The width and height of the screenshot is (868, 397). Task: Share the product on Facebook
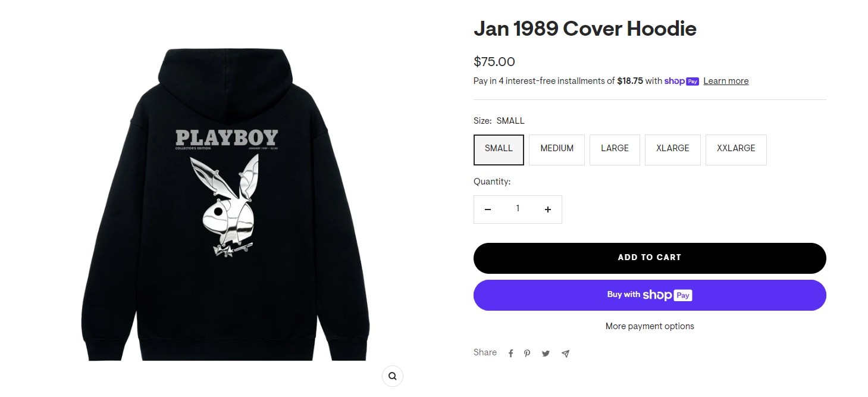pyautogui.click(x=510, y=354)
